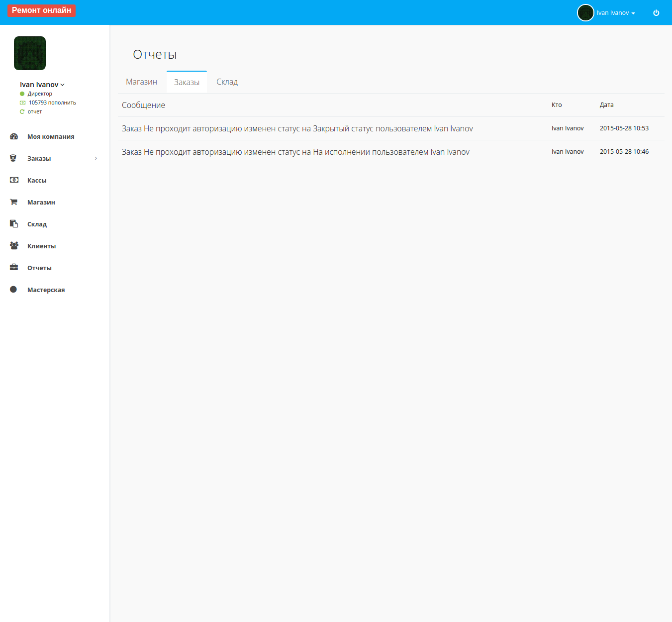Screen dimensions: 672x622
Task: Click the green refresh icon beside отчет
Action: [22, 111]
